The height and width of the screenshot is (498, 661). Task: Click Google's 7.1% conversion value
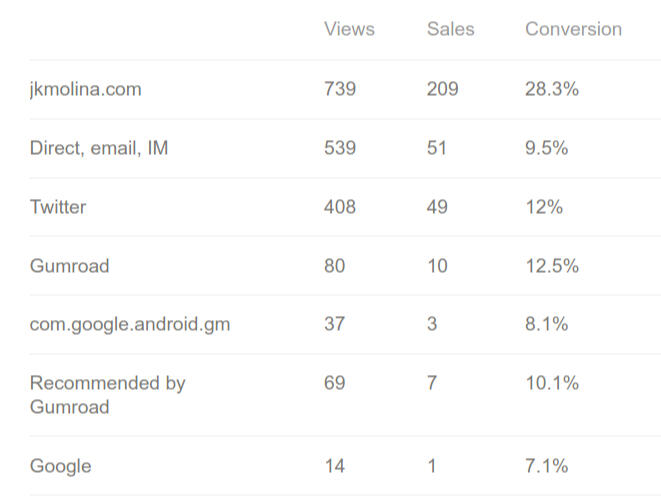pos(546,466)
